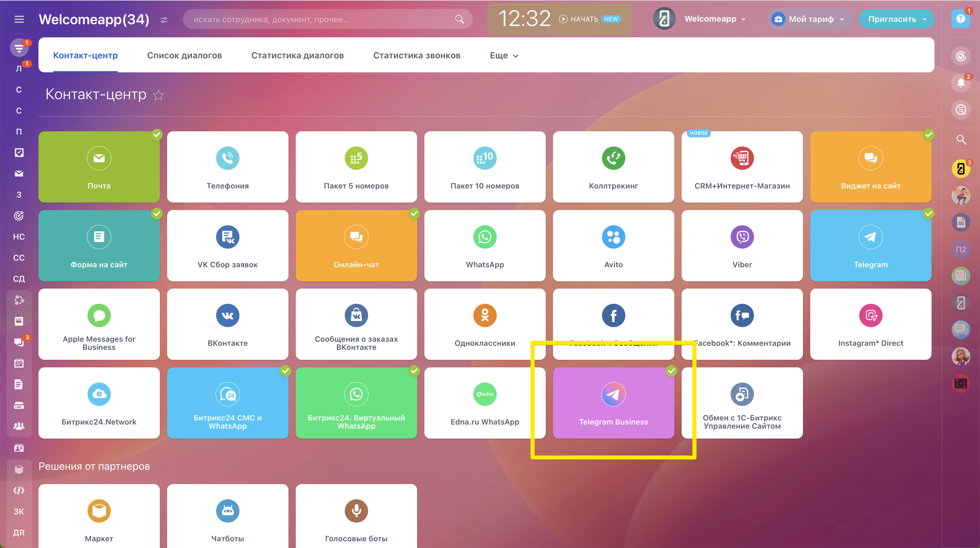Open the Viber channel tile
980x548 pixels.
pos(742,245)
